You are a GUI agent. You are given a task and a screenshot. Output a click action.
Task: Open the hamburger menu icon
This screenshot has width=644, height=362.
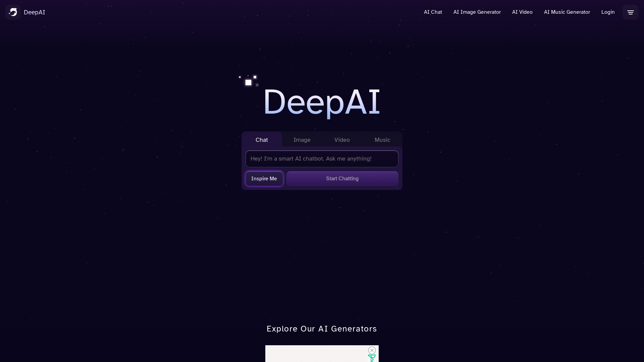(630, 12)
